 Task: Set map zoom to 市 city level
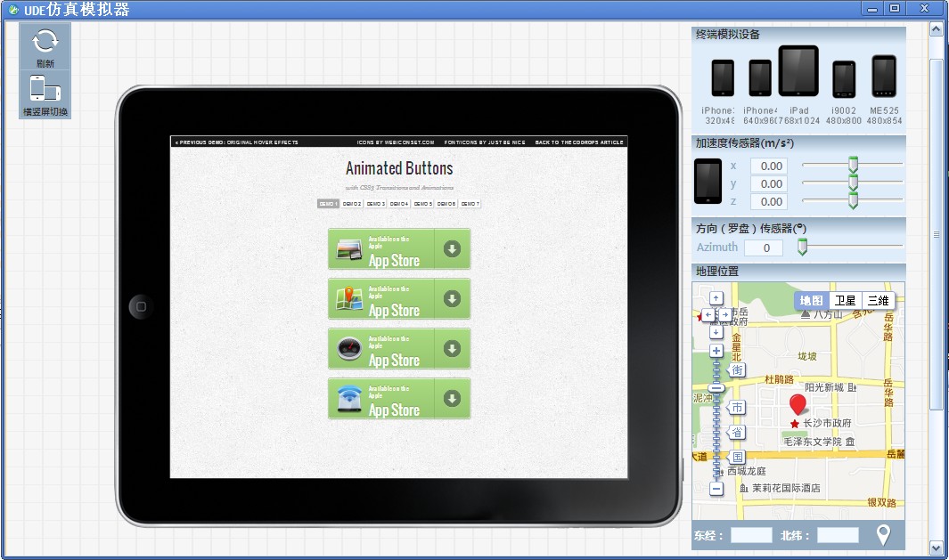(737, 408)
